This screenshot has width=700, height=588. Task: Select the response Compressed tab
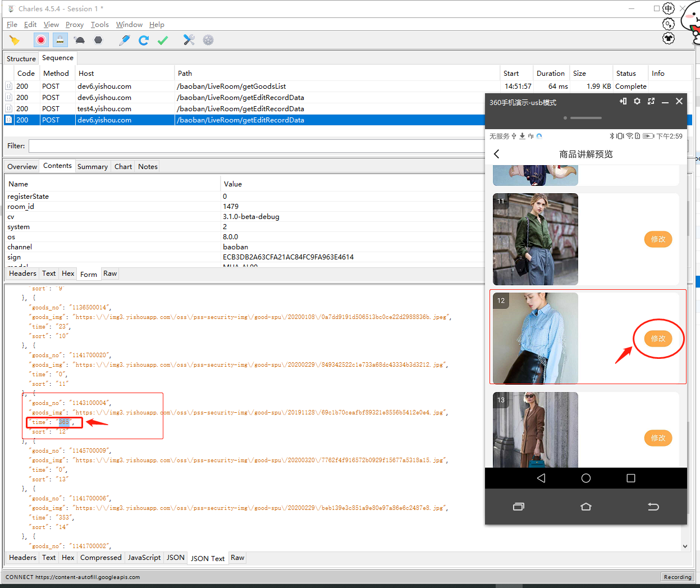coord(101,558)
